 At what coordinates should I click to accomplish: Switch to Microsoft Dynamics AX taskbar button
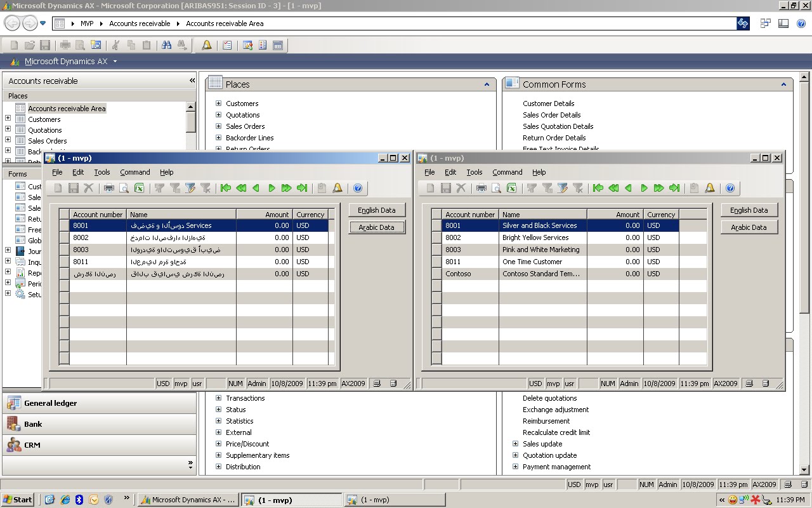(188, 500)
